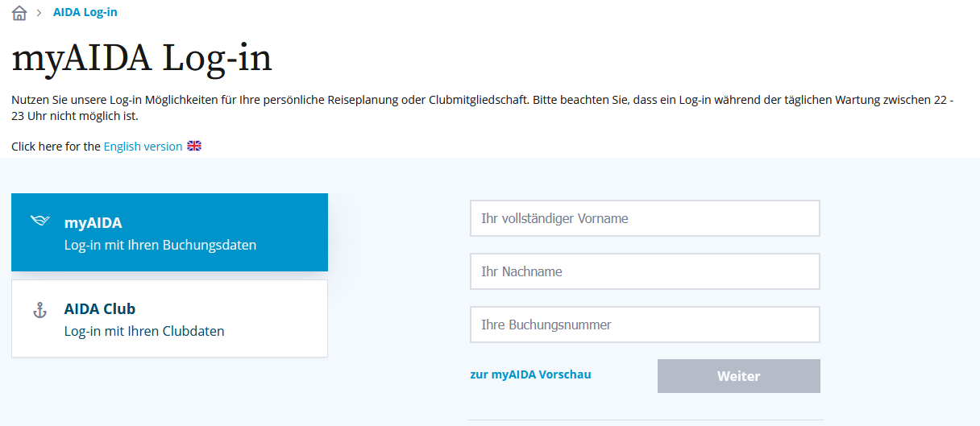The height and width of the screenshot is (426, 980).
Task: Click 'Log-in mit Ihren Clubdaten' subtitle
Action: 144,331
